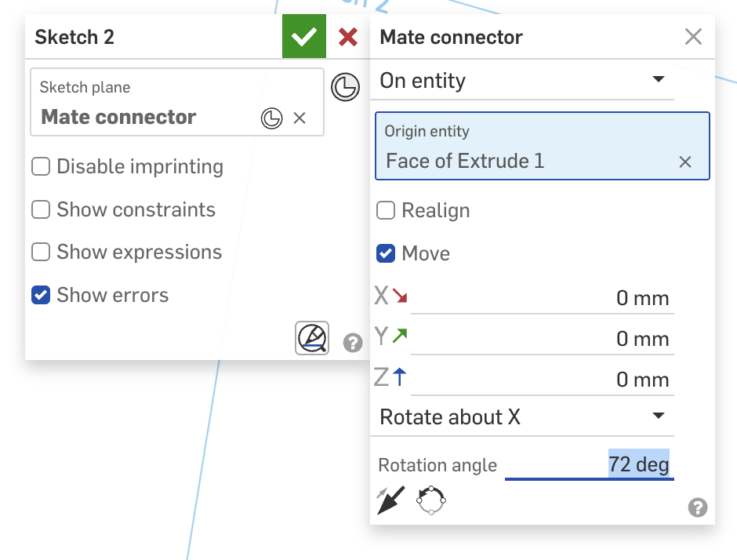Open help for Mate connector dialog
The height and width of the screenshot is (560, 737).
[698, 507]
